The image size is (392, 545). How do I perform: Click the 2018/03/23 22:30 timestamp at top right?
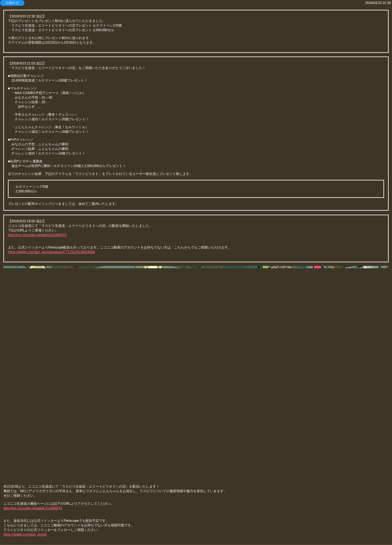click(x=378, y=3)
